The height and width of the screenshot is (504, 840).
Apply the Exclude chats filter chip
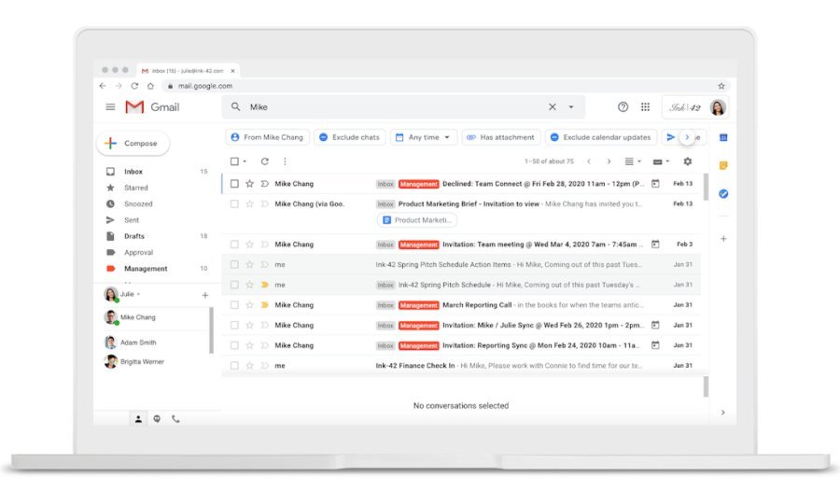click(x=349, y=137)
